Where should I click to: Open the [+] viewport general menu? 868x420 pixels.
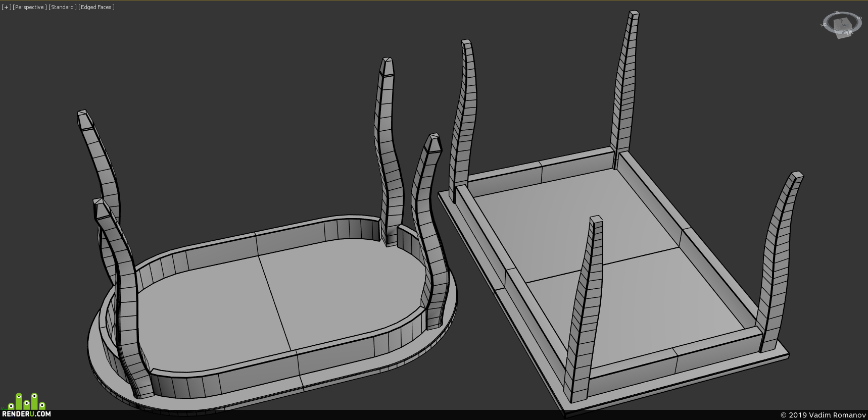[6, 7]
